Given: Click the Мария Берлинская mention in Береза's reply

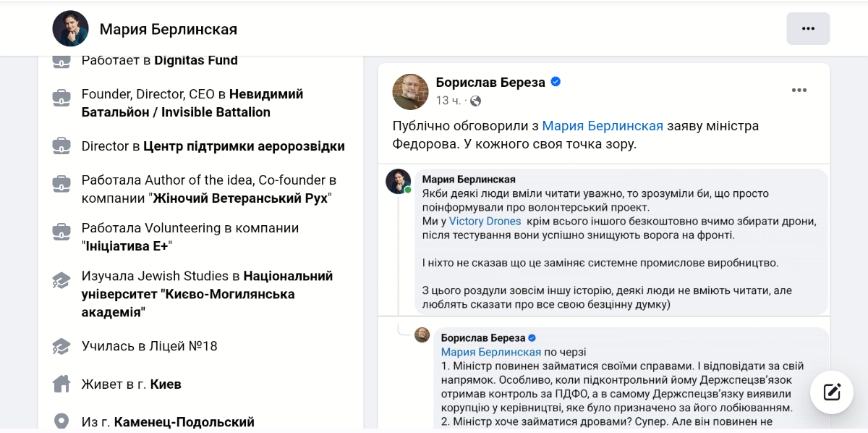Looking at the screenshot, I should pyautogui.click(x=491, y=352).
